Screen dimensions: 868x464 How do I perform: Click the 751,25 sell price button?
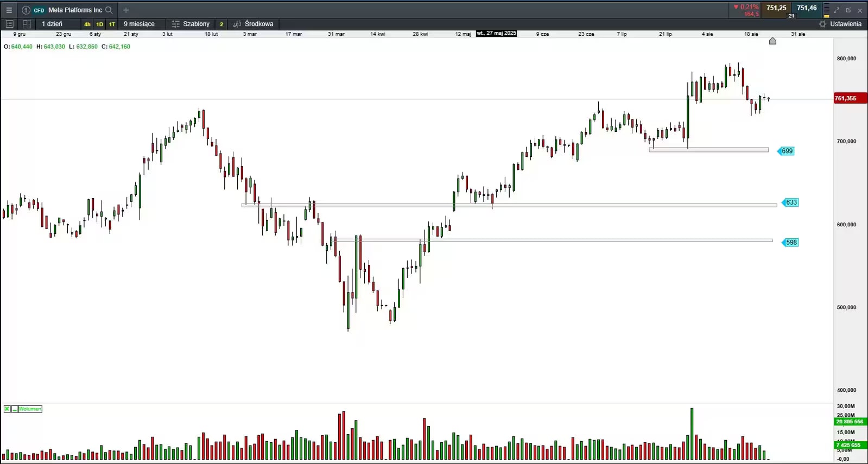point(776,10)
